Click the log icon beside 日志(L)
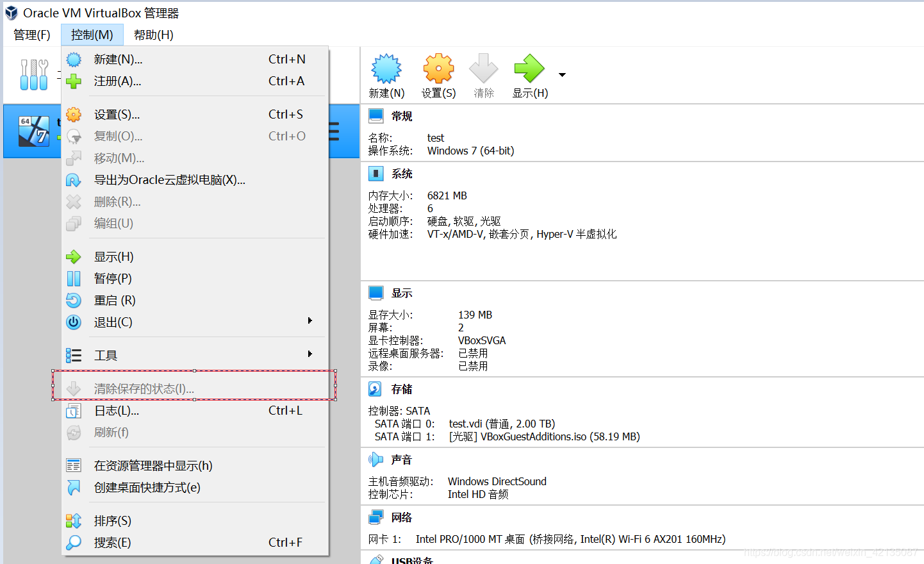This screenshot has width=924, height=564. click(x=74, y=411)
